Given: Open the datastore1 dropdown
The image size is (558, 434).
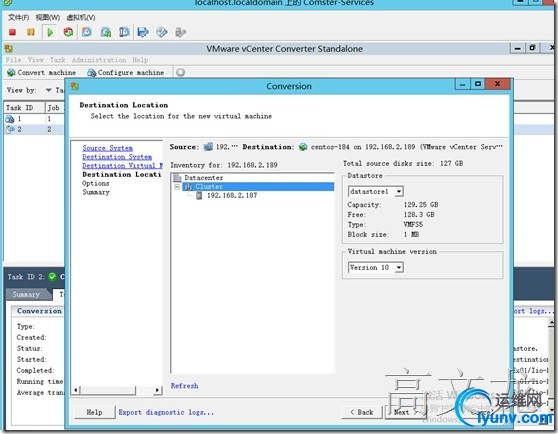Looking at the screenshot, I should pyautogui.click(x=399, y=191).
